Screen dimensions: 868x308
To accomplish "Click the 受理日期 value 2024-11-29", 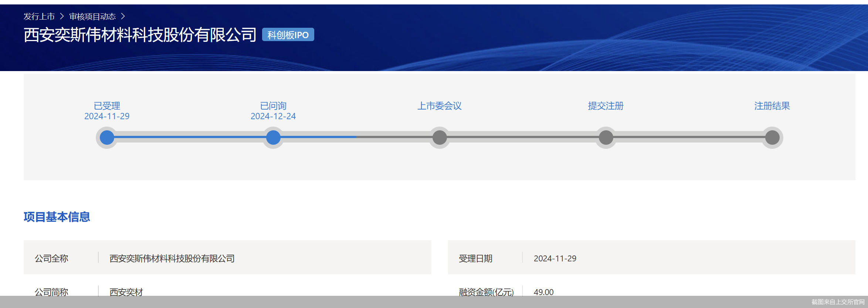I will pos(555,258).
